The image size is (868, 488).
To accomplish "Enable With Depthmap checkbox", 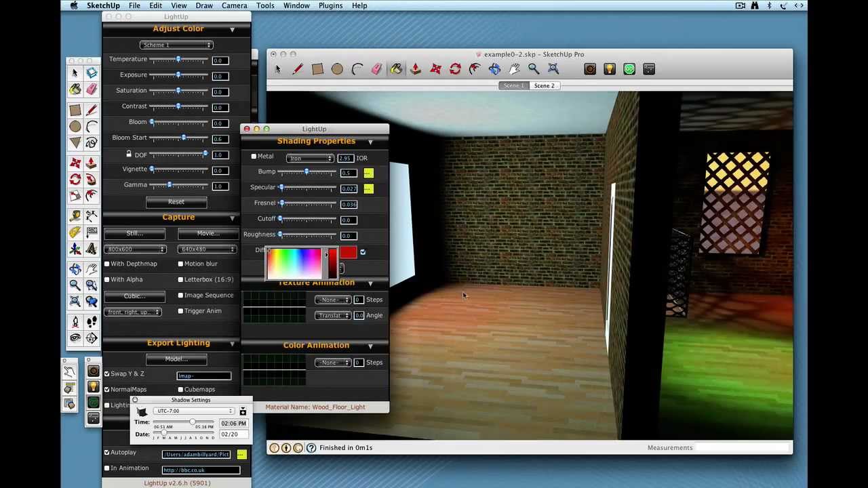I will click(x=106, y=264).
